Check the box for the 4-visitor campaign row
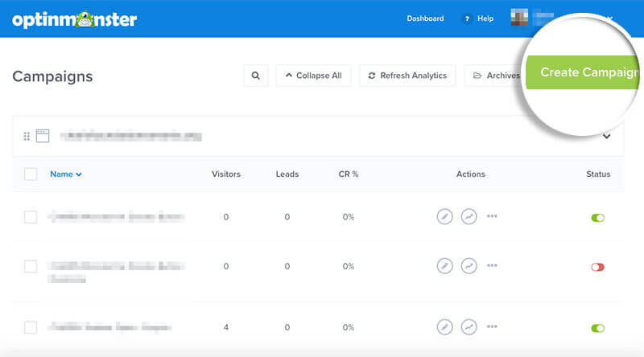This screenshot has height=357, width=644. pyautogui.click(x=31, y=327)
